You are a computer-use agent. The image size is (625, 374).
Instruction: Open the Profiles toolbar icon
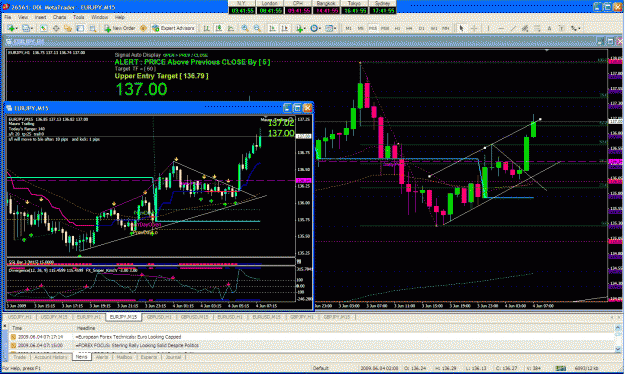26,28
